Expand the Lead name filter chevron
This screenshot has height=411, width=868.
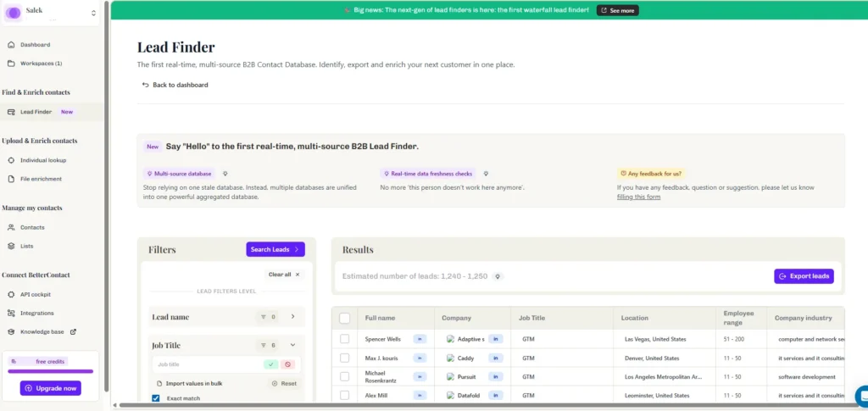[x=292, y=317]
